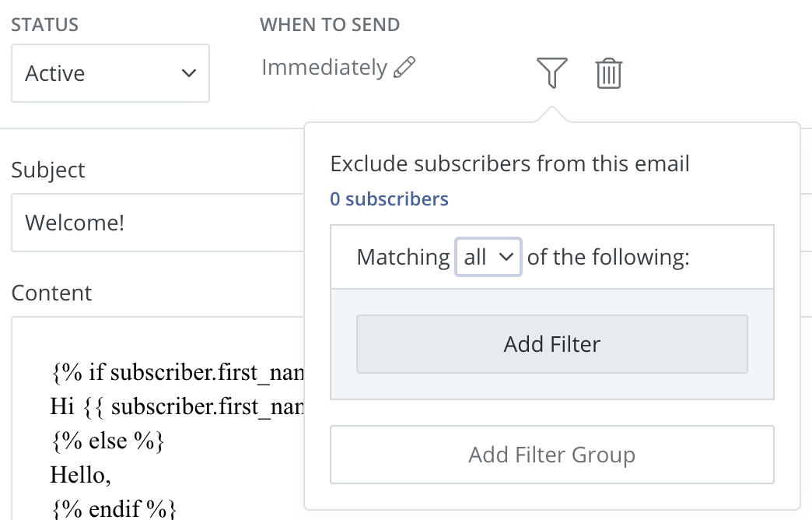Place cursor on the {% else %} line

(x=107, y=441)
